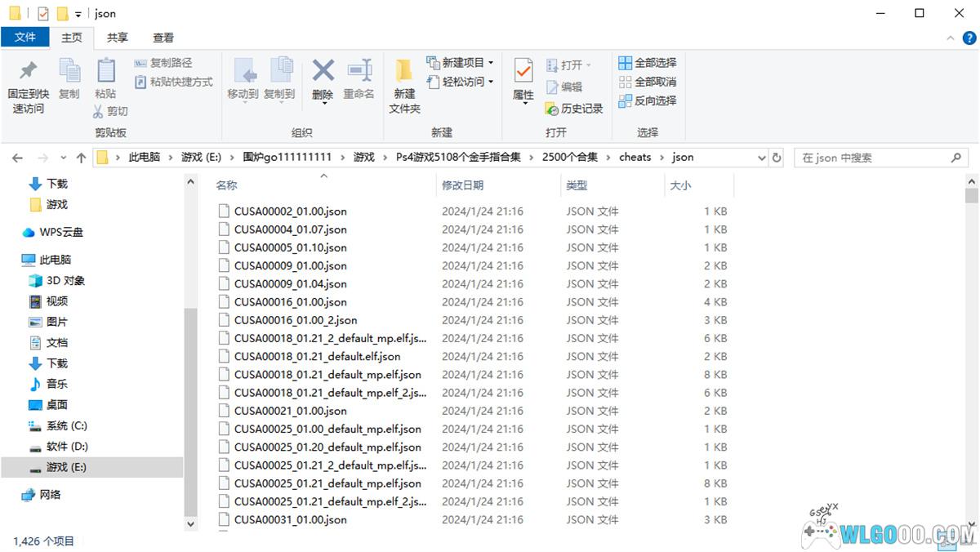This screenshot has width=980, height=552.
Task: Click the Pin to Quick Access icon
Action: (28, 72)
